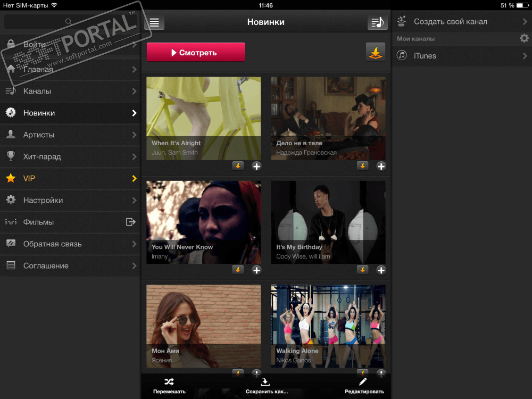This screenshot has height=399, width=532.
Task: Expand Хит-парад chevron
Action: click(135, 156)
